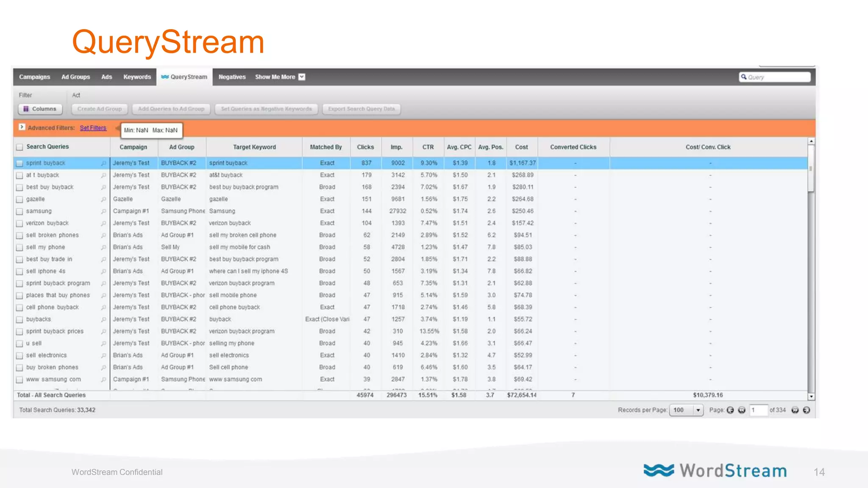Click the Query search field
Viewport: 868px width, 488px height.
(x=775, y=77)
